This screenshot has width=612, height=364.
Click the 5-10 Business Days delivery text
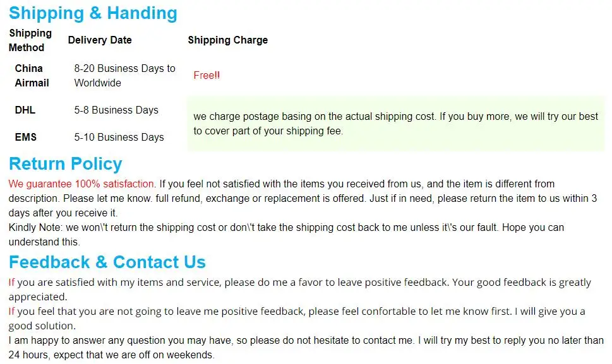pyautogui.click(x=119, y=137)
